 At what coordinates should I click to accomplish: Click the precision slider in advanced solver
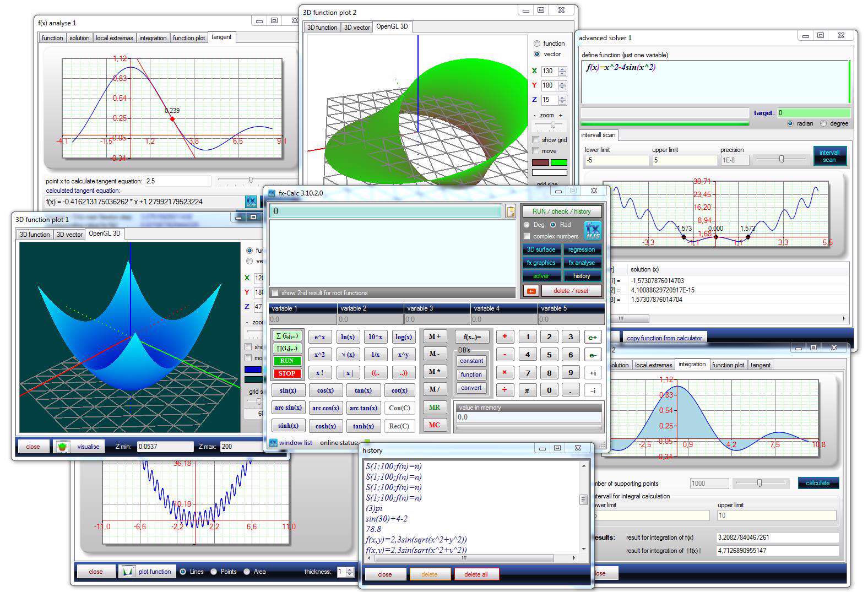pos(781,160)
